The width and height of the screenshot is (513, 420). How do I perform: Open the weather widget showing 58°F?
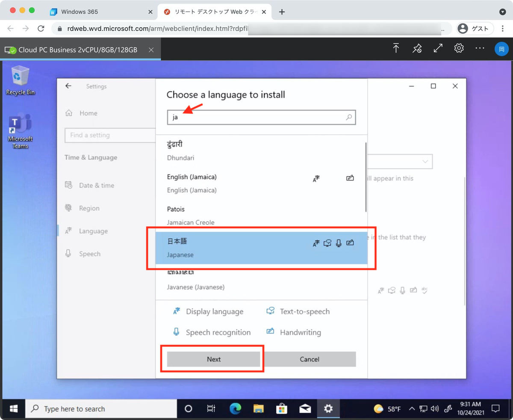pos(387,409)
